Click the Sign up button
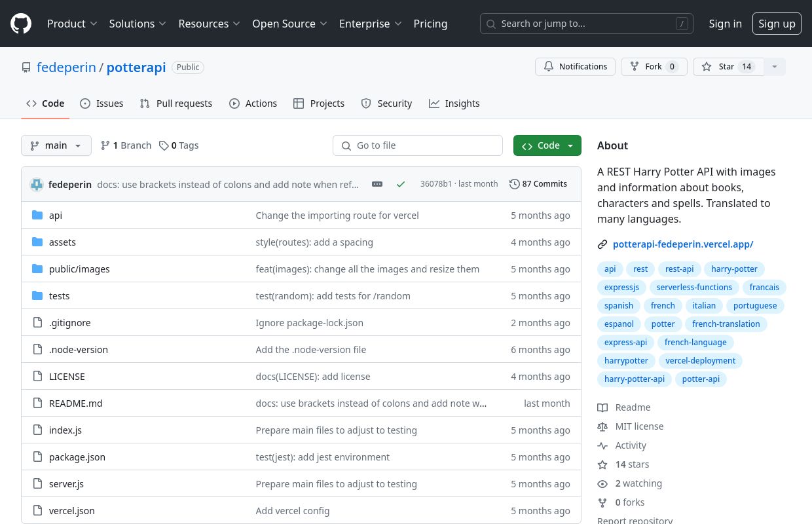812x524 pixels. point(777,24)
